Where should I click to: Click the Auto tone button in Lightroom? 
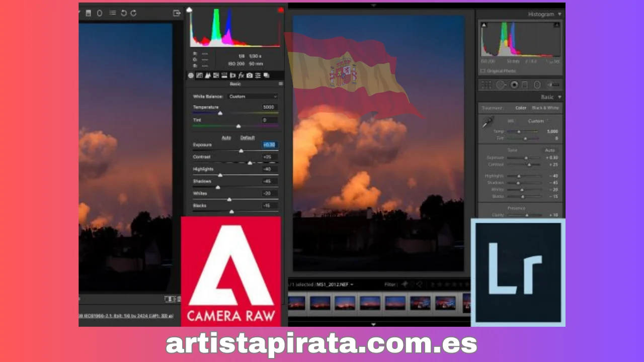(x=550, y=150)
